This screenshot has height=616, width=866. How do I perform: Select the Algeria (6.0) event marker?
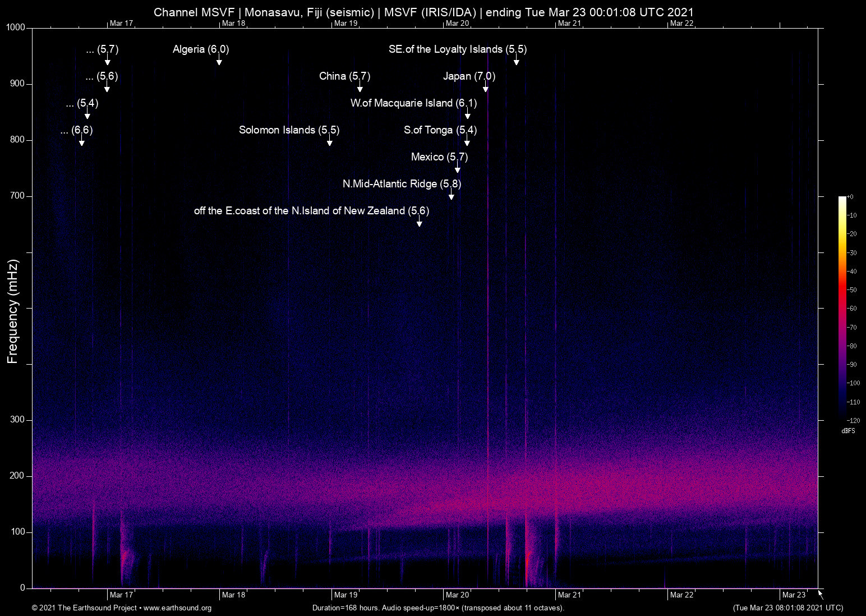click(200, 49)
